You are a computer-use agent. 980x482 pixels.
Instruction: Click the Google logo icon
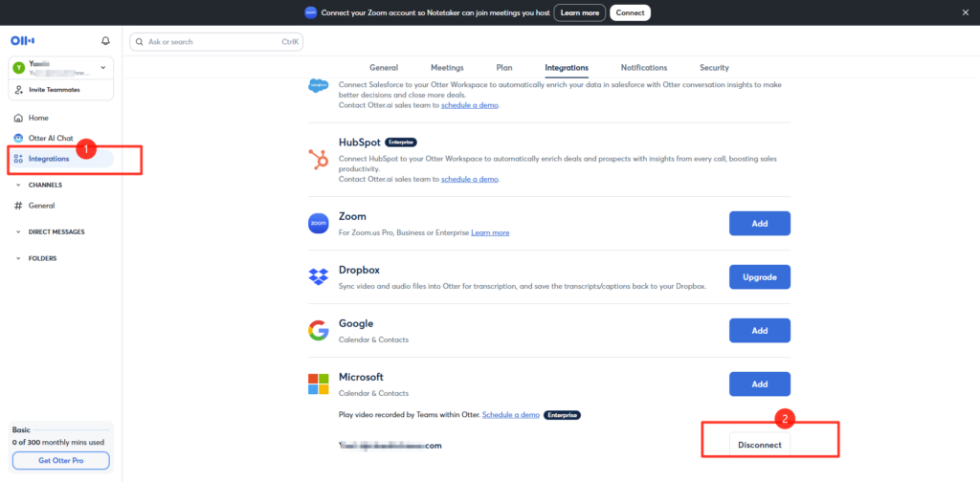[319, 331]
